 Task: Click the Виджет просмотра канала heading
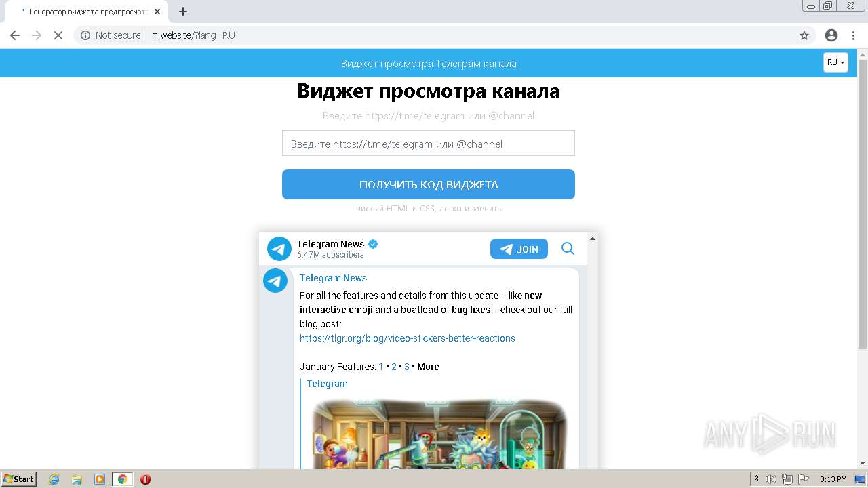(x=429, y=91)
